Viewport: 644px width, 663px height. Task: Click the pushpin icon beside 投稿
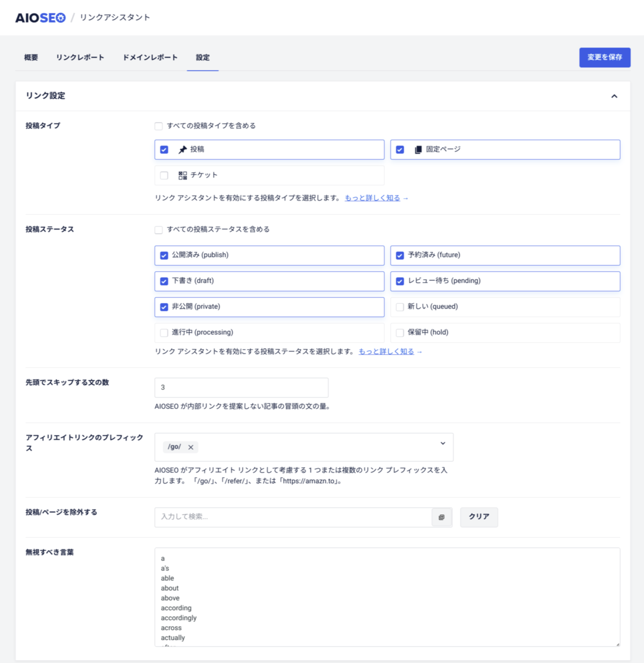tap(182, 150)
